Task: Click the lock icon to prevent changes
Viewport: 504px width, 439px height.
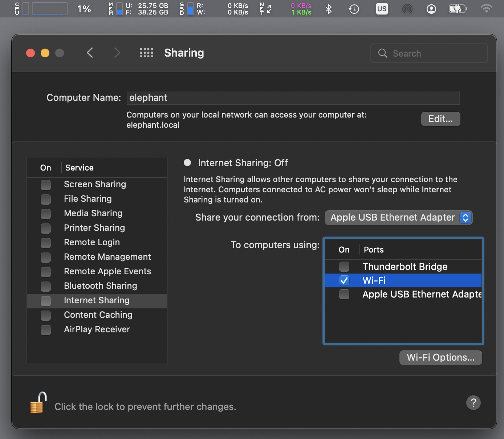Action: (x=38, y=403)
